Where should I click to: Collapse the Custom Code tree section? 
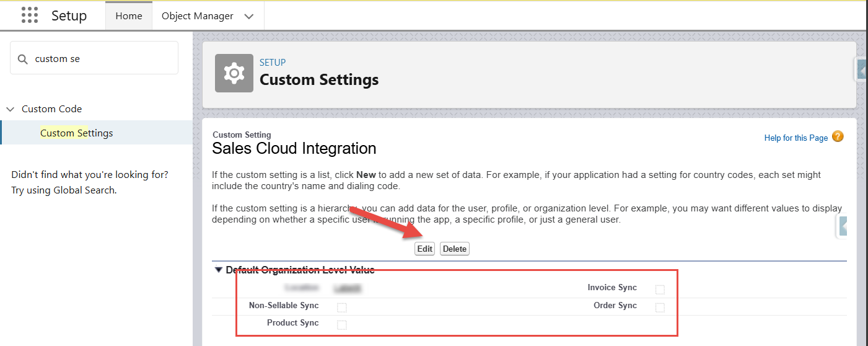click(x=10, y=109)
